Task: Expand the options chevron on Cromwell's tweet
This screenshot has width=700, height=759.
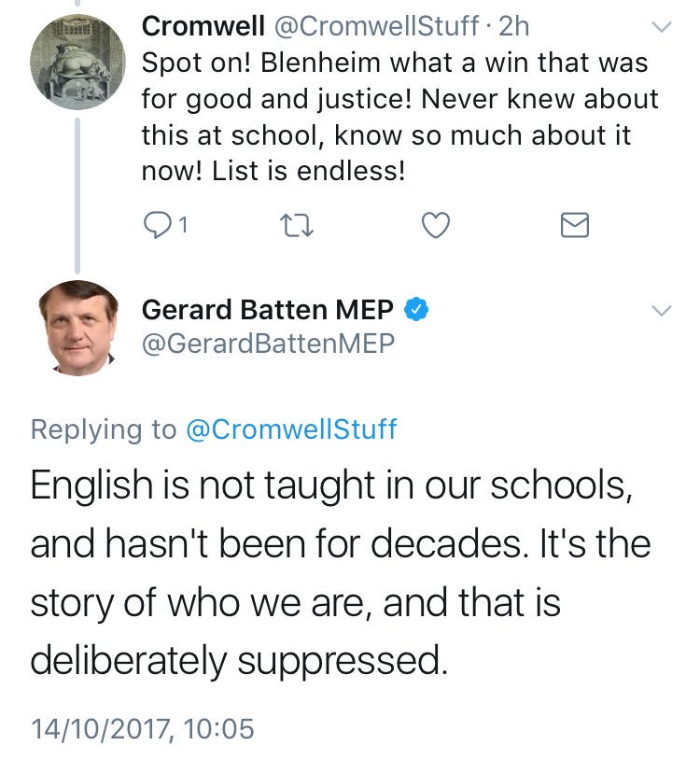Action: coord(661,28)
